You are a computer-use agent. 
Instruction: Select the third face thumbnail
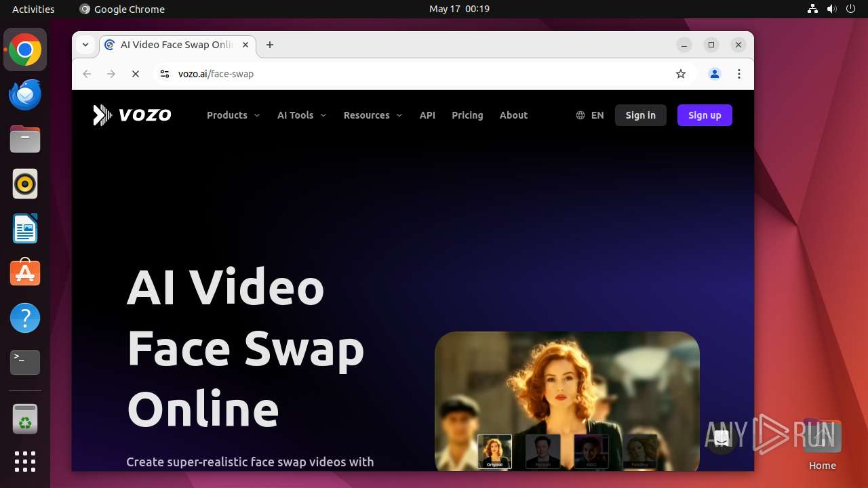click(591, 451)
